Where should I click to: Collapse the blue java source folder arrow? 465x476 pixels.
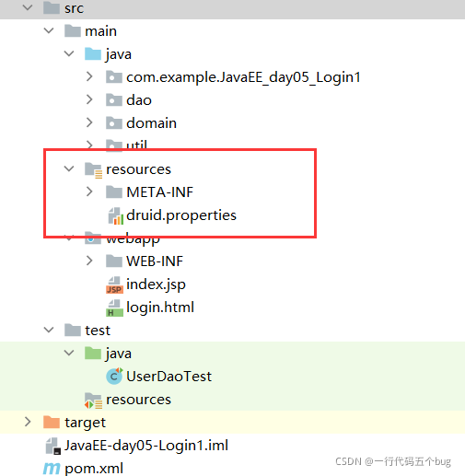(x=69, y=53)
